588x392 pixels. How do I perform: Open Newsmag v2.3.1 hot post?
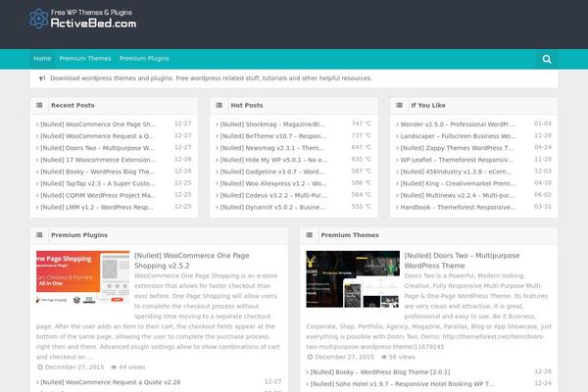pos(272,148)
